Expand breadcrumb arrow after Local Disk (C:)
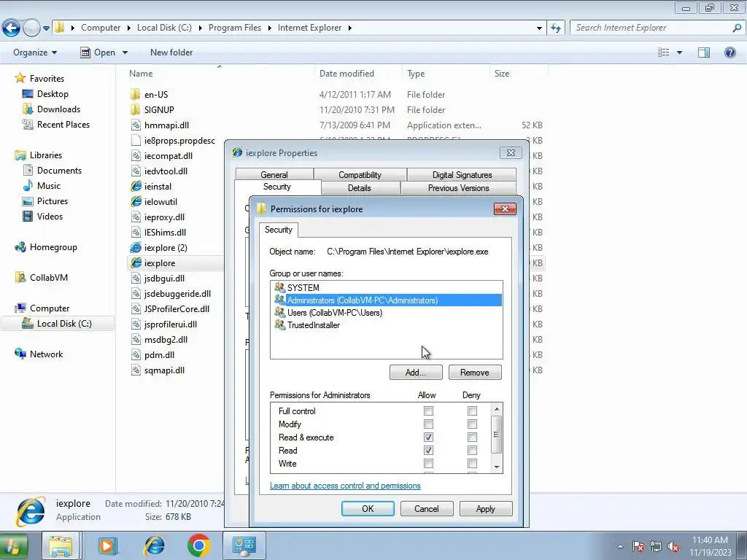The height and width of the screenshot is (560, 747). point(200,28)
